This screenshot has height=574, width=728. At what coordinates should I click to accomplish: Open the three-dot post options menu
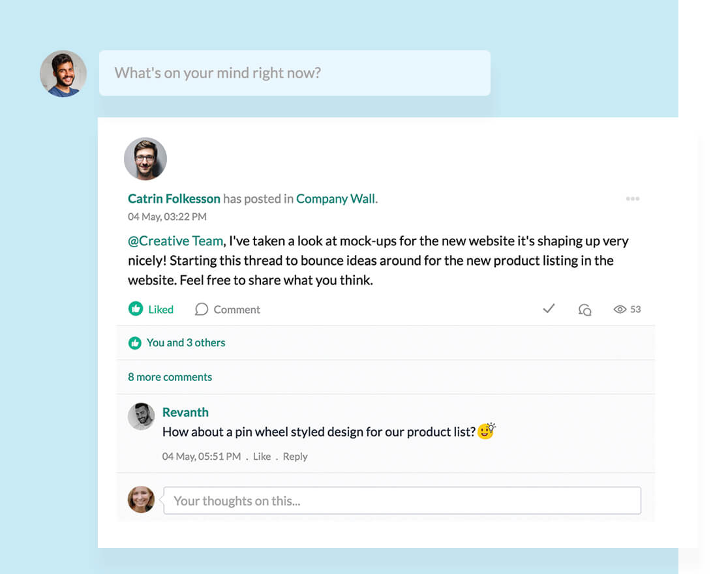click(632, 199)
